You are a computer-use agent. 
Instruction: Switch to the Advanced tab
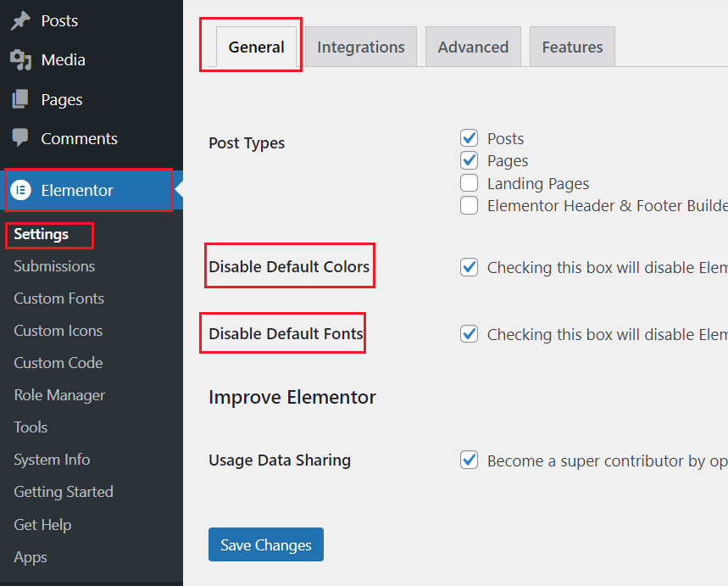473,47
